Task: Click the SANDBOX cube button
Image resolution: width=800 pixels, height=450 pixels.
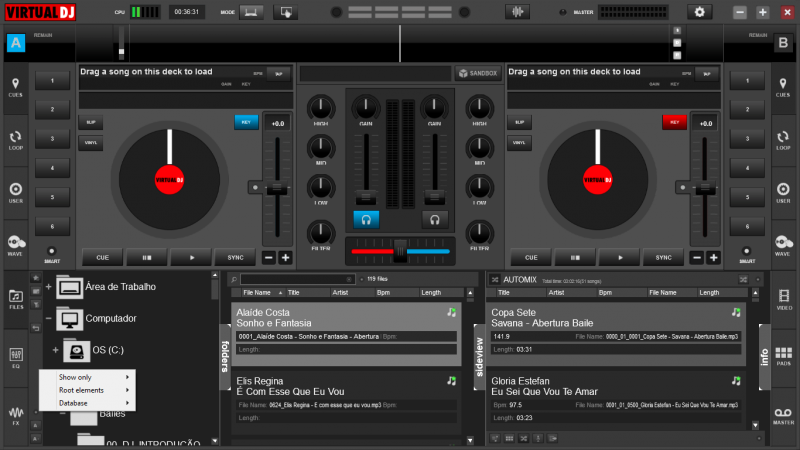Action: 478,73
